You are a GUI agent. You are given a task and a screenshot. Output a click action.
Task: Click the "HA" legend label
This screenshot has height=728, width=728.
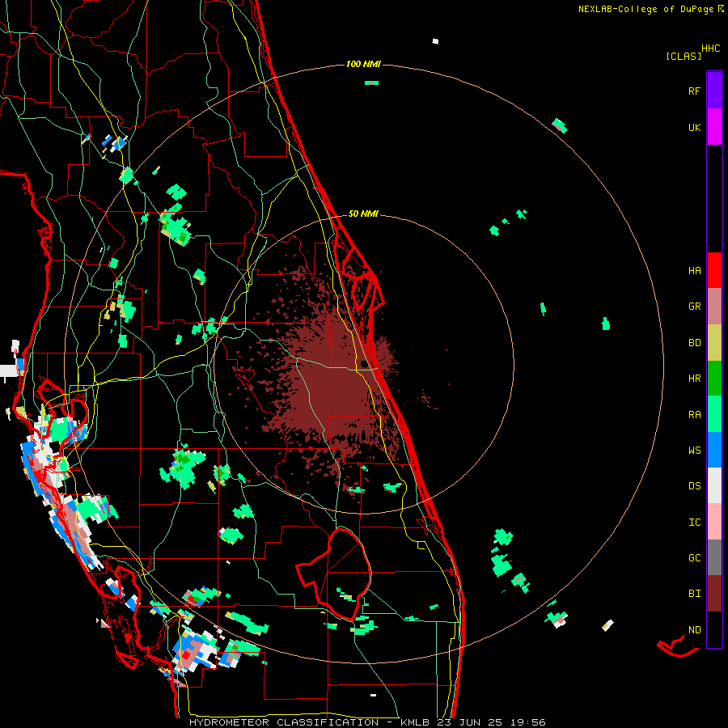click(694, 270)
